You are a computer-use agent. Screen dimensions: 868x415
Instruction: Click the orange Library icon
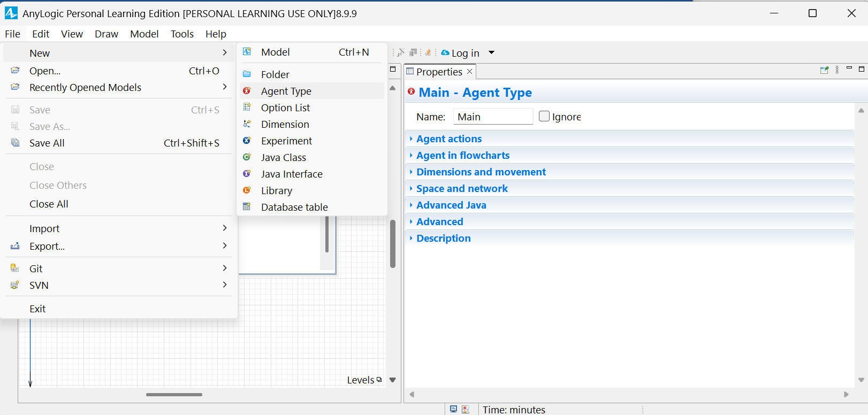[x=247, y=190]
